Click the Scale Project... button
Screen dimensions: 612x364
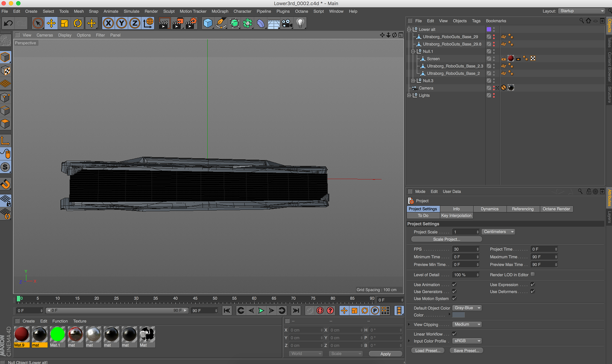(446, 239)
